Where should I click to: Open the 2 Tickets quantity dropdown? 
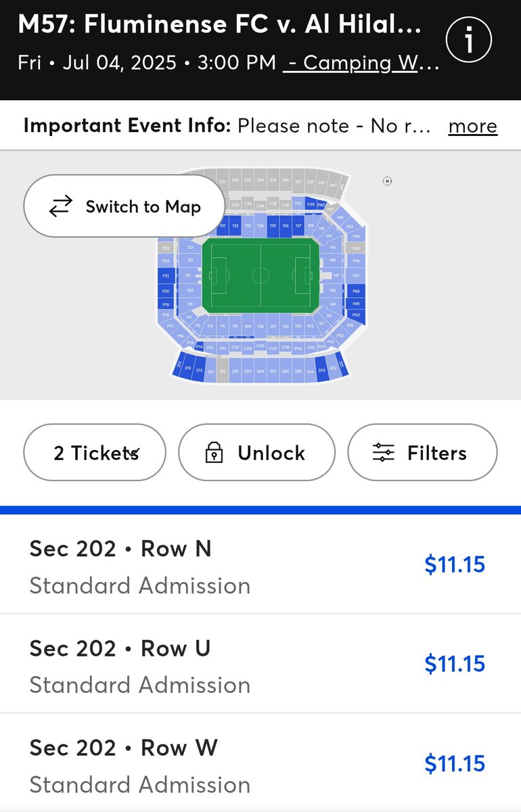point(95,453)
